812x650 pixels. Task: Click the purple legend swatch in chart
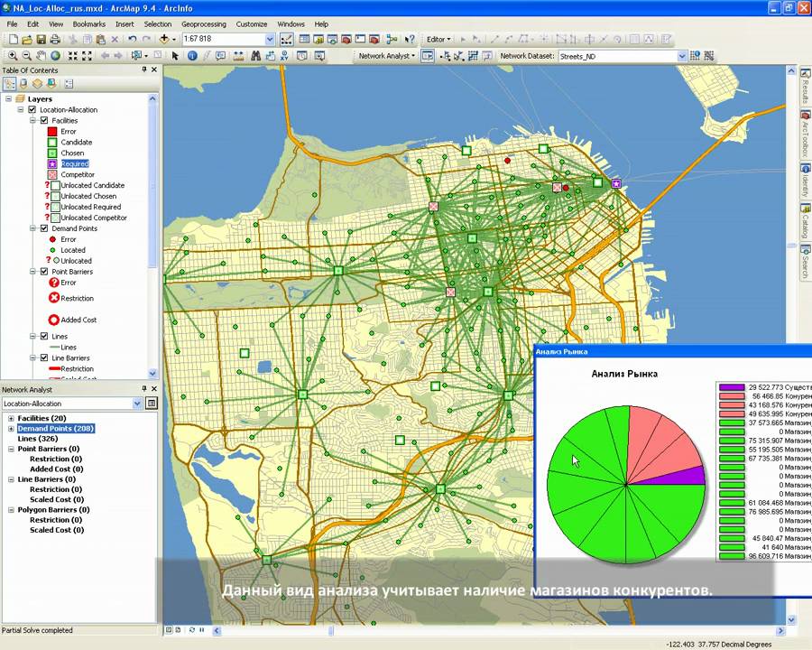click(732, 387)
